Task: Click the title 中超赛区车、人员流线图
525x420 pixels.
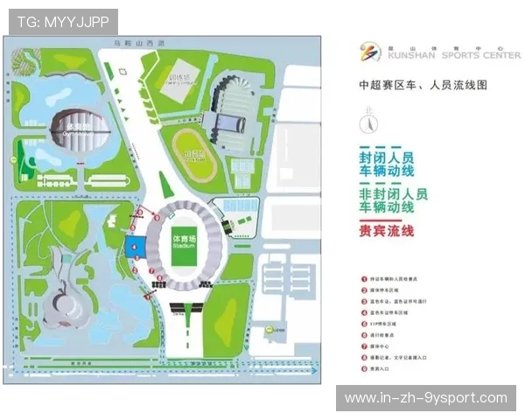Action: [x=423, y=85]
